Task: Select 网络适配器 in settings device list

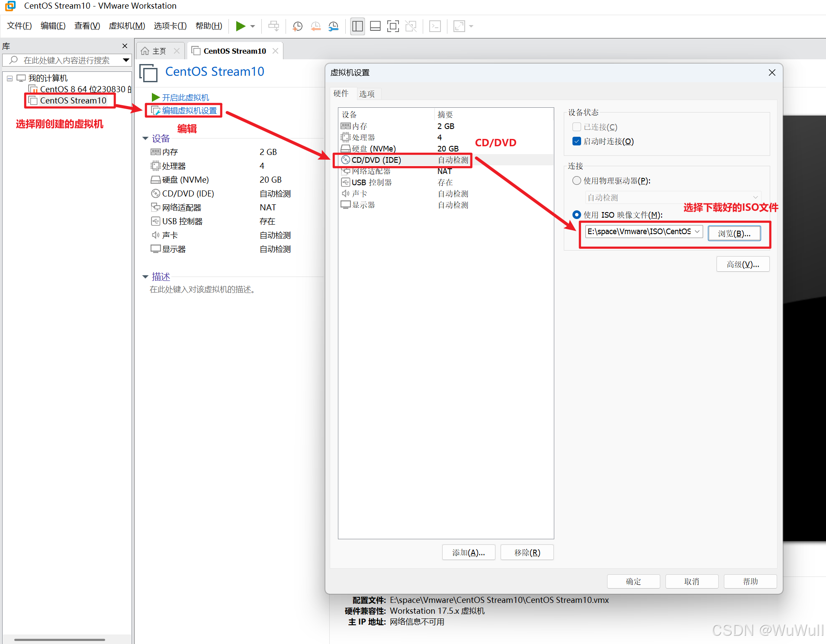Action: 446,171
